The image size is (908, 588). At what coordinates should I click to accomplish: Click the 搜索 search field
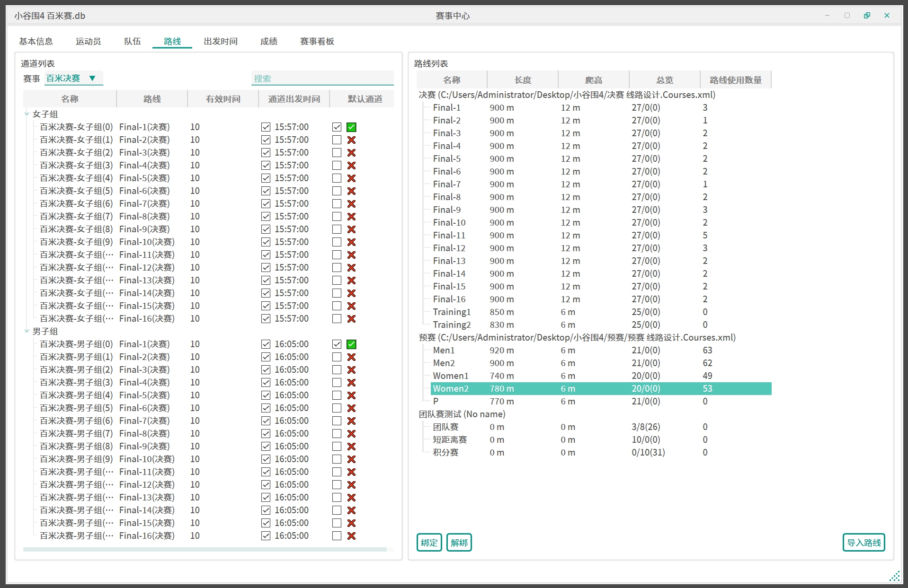(x=322, y=79)
